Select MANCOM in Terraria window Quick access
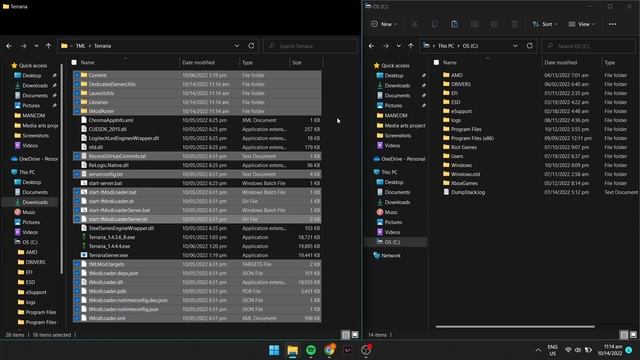The height and width of the screenshot is (360, 640). click(33, 116)
